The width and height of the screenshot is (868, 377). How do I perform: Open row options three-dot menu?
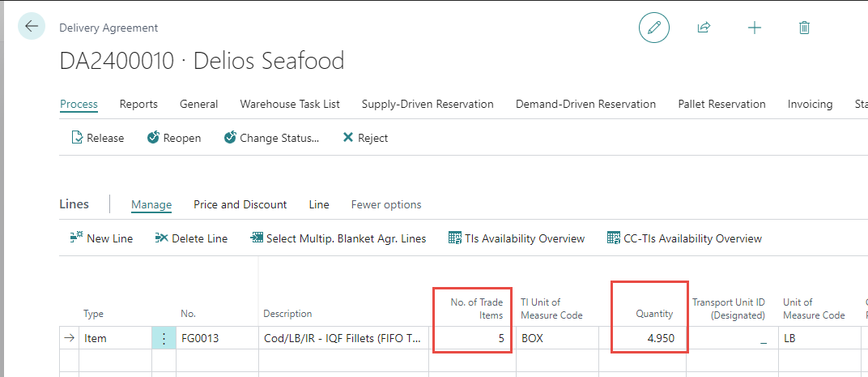coord(164,339)
